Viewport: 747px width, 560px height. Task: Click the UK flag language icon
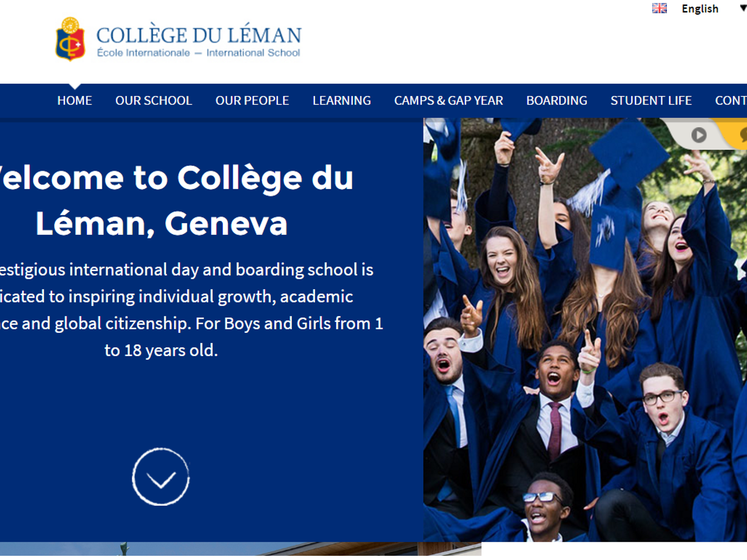(x=659, y=8)
